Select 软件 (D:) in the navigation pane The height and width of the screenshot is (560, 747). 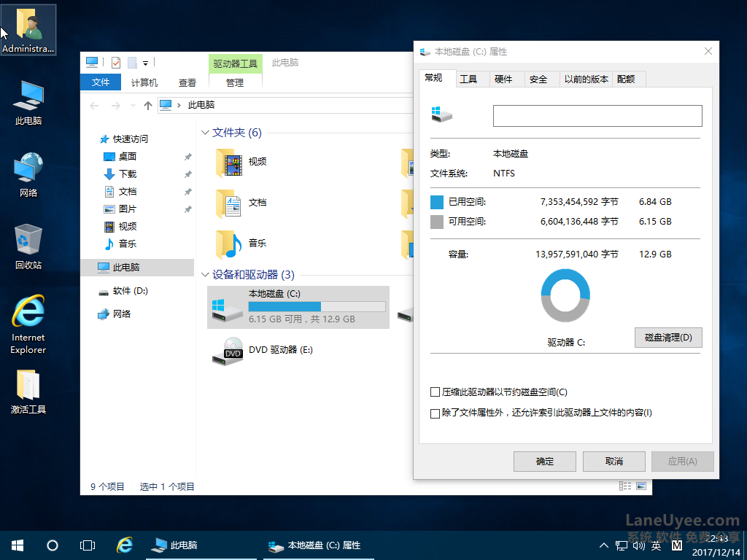(123, 290)
